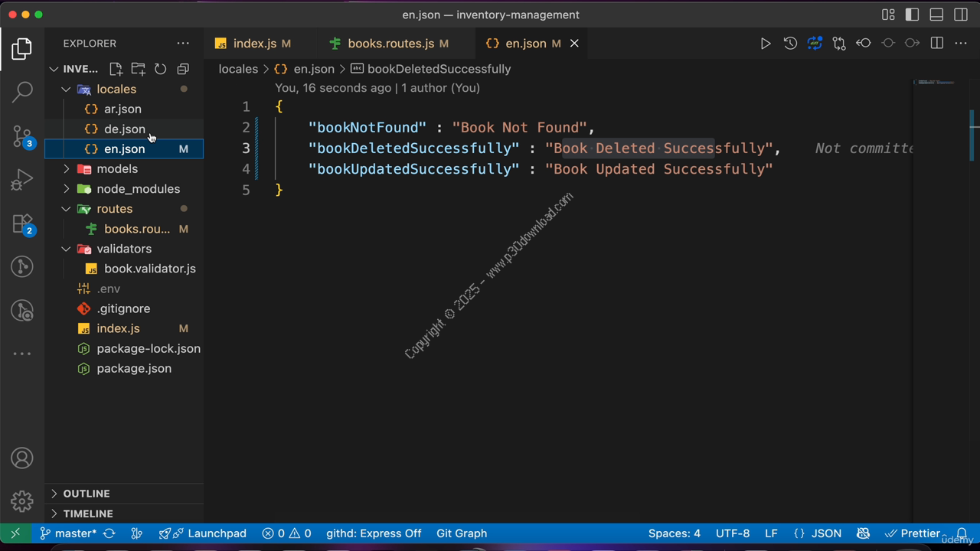Click Git Graph in the status bar

(461, 533)
